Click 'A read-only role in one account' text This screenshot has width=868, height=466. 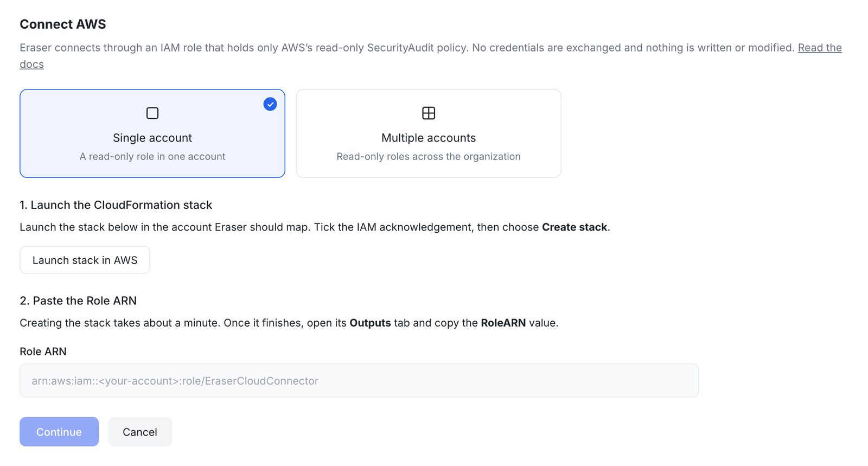point(152,156)
